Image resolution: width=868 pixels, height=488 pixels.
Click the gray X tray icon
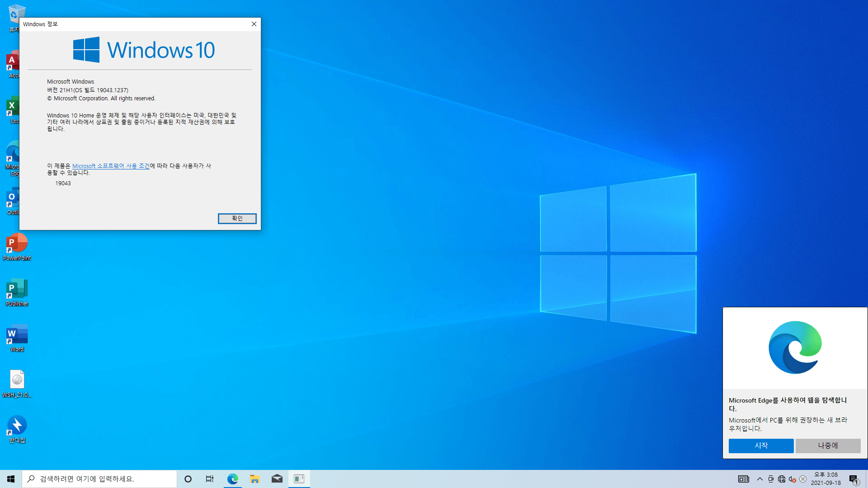(803, 479)
